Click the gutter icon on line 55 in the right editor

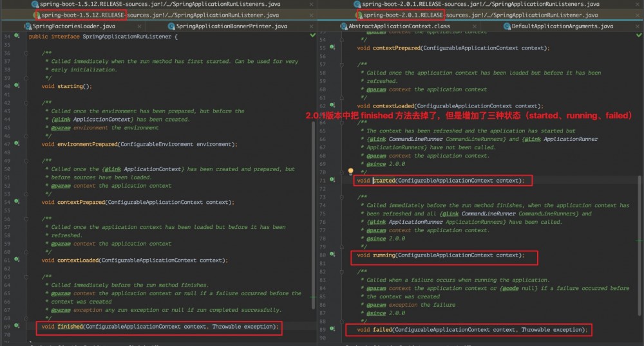[332, 48]
